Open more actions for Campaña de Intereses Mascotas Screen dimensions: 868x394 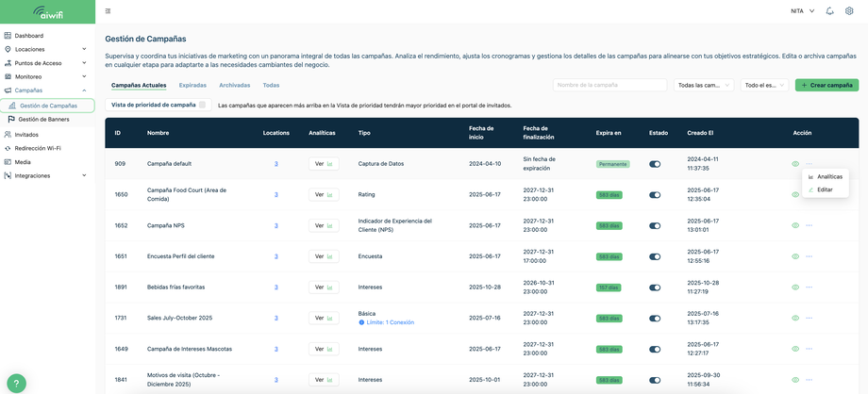point(810,349)
